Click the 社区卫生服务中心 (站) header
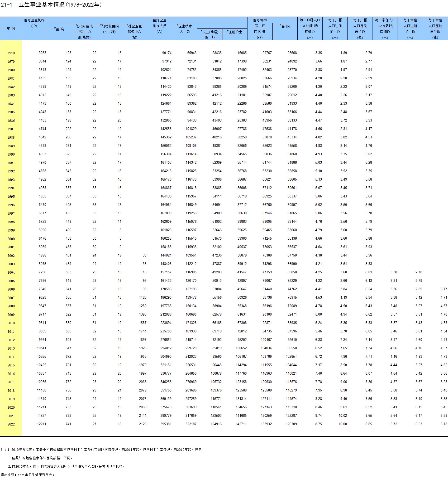 pos(135,32)
